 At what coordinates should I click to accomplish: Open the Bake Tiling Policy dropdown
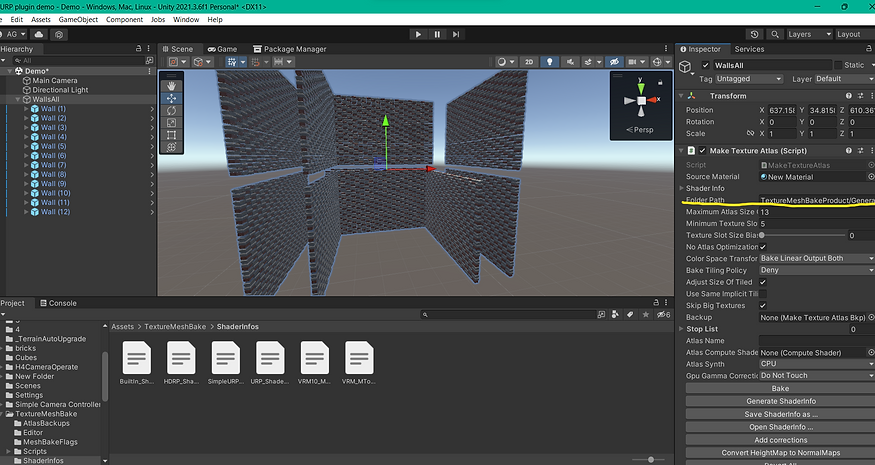pyautogui.click(x=814, y=270)
